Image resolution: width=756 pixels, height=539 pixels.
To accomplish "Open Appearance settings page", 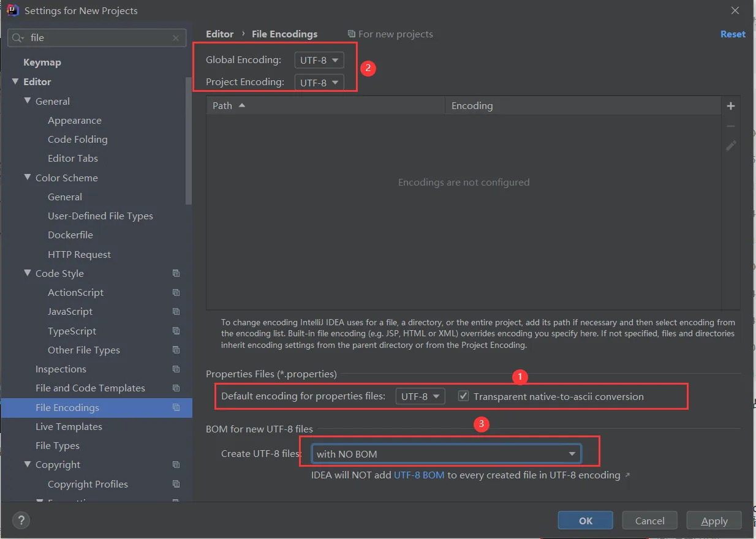I will 75,121.
